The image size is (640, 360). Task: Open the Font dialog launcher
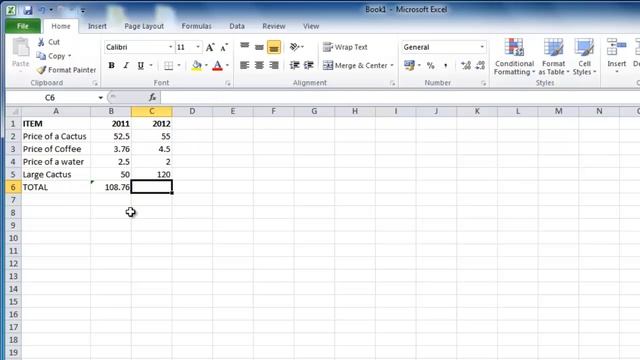pos(228,83)
